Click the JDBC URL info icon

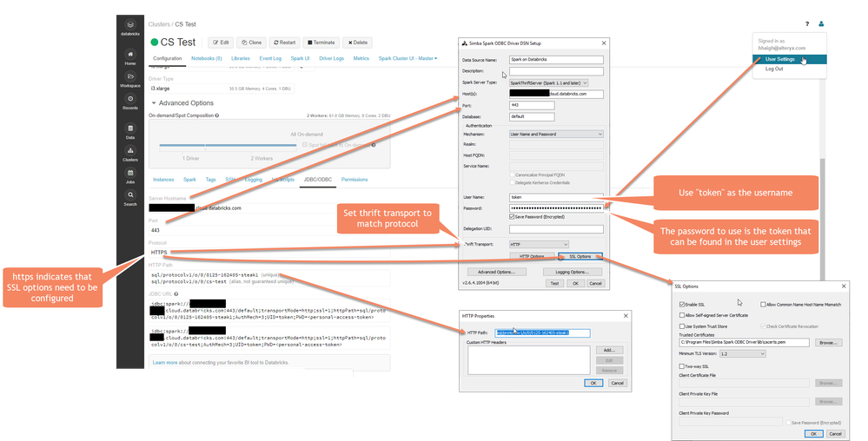pos(176,293)
